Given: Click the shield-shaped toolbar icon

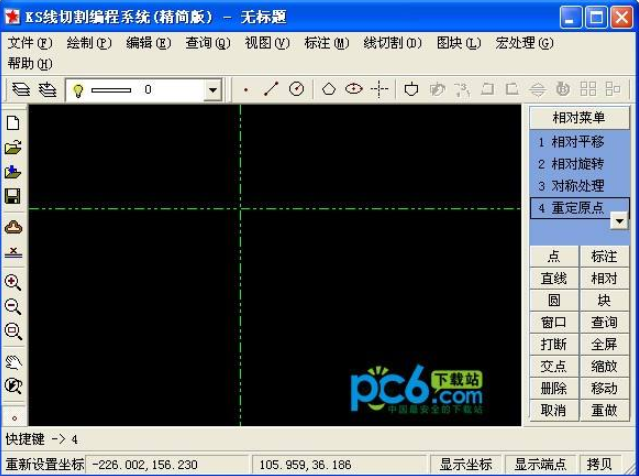Looking at the screenshot, I should tap(411, 89).
